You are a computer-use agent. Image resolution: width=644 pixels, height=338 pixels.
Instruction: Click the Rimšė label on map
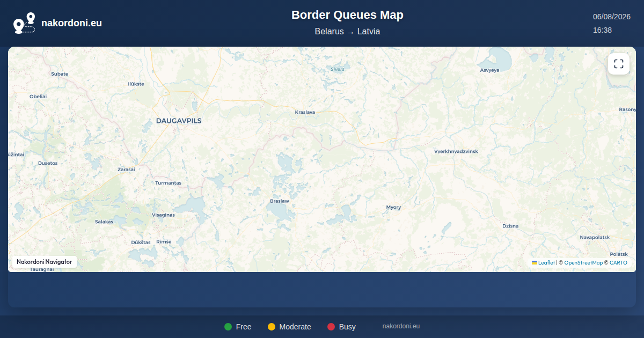pos(164,242)
